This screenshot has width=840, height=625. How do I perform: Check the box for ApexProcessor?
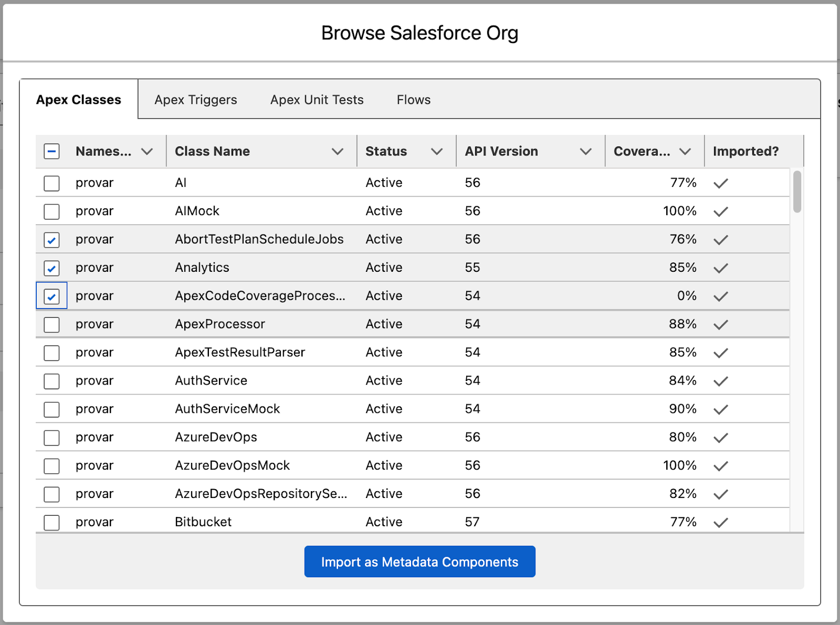[x=51, y=325]
